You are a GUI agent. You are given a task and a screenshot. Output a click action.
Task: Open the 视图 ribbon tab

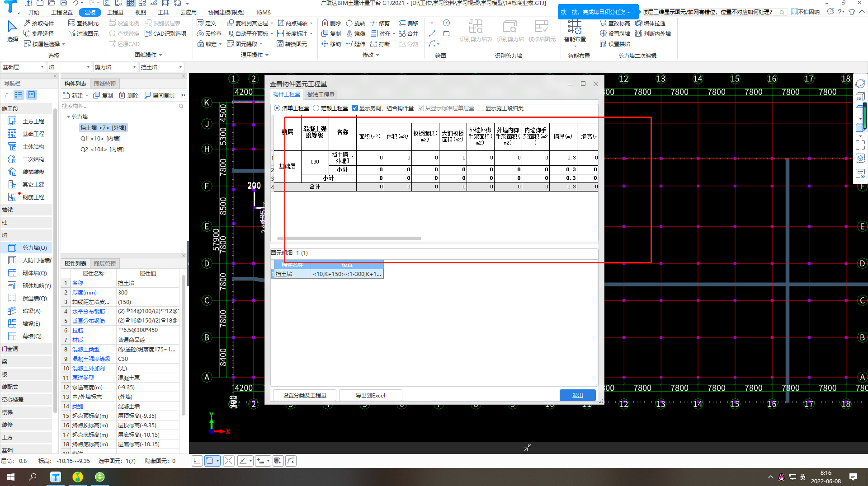(x=141, y=12)
